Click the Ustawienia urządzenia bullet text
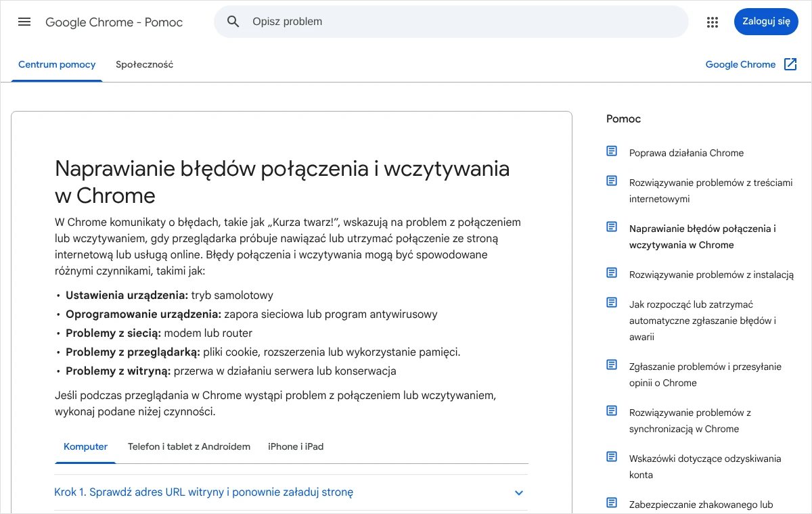Screen dimensions: 812x514 (x=169, y=296)
